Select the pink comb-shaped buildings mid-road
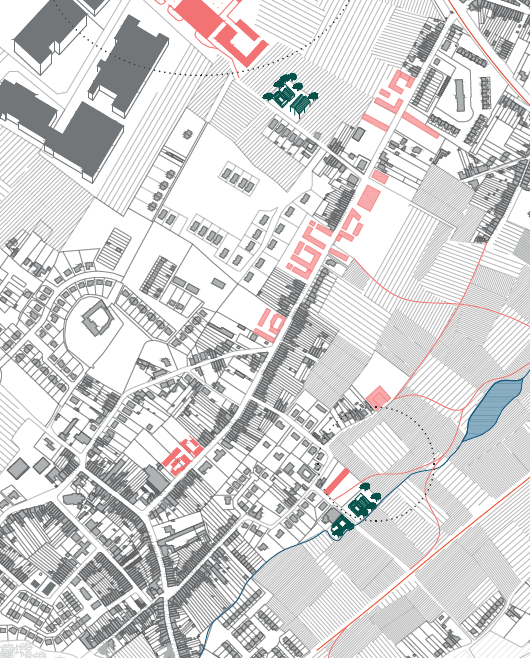 pos(310,251)
